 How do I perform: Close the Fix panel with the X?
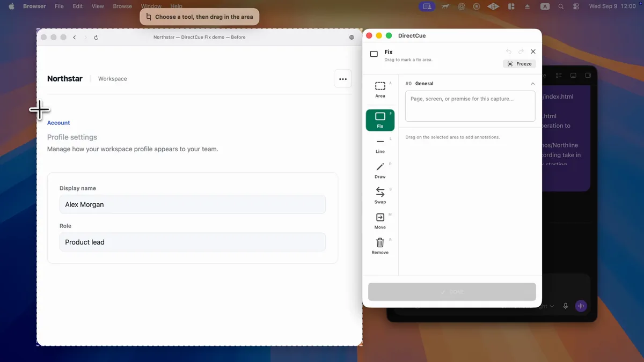tap(533, 52)
